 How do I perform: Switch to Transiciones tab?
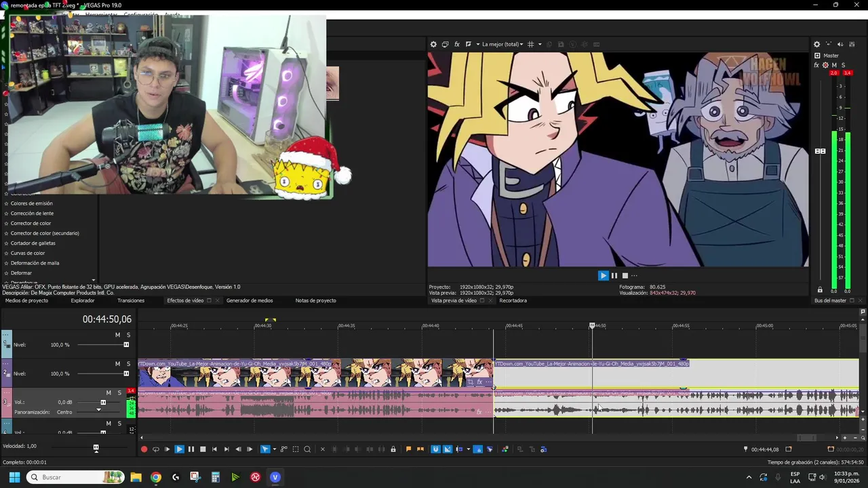coord(131,300)
